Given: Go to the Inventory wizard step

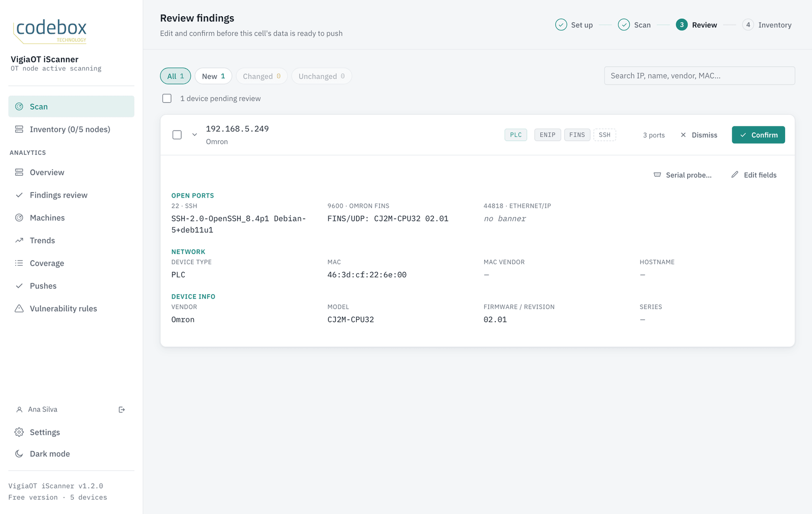Looking at the screenshot, I should point(767,25).
